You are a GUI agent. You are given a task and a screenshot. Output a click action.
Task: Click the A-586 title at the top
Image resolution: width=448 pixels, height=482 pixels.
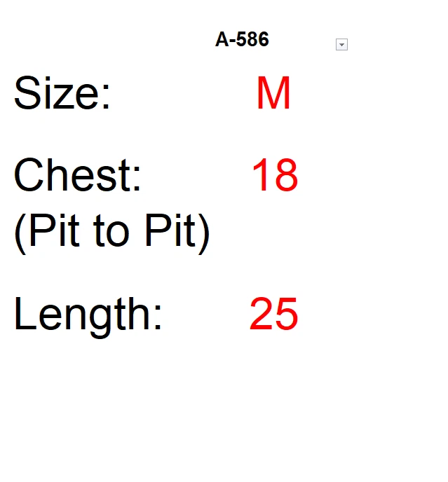(242, 40)
